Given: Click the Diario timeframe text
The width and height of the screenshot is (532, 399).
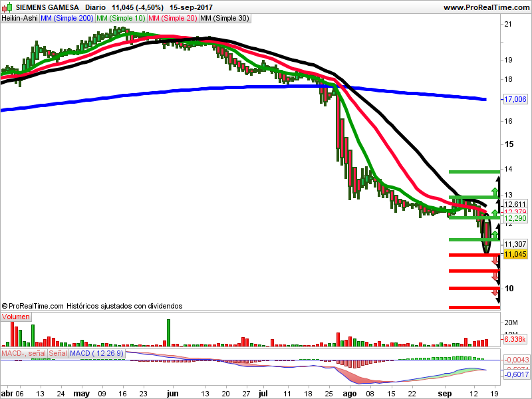Looking at the screenshot, I should tap(95, 7).
